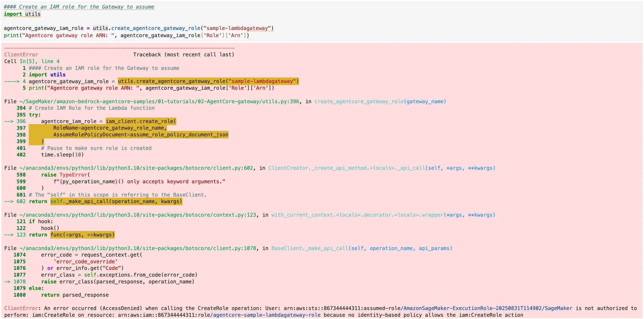The image size is (644, 319).
Task: Click the 'import utils' line in code cell
Action: 22,14
